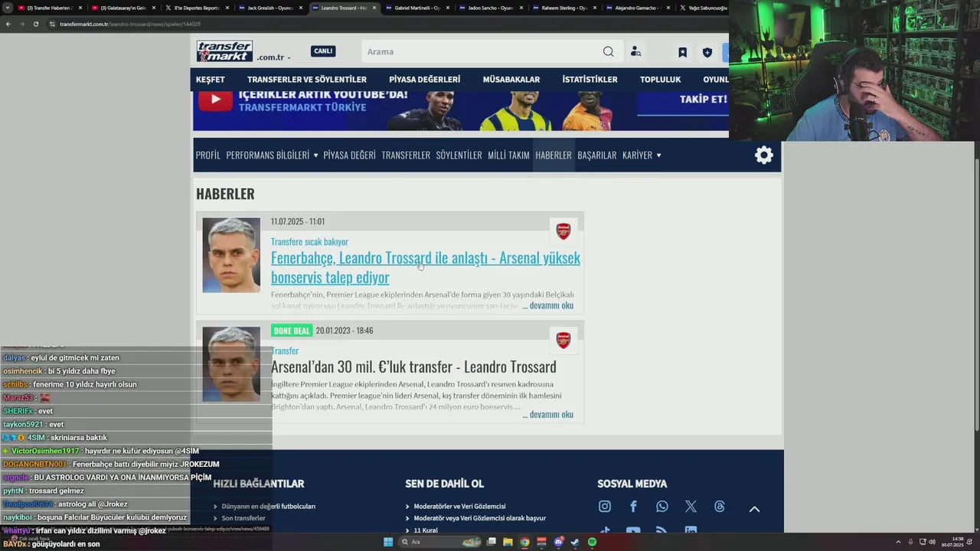980x551 pixels.
Task: Open TRANSFERLER VE SÖYLENTİLER menu
Action: click(307, 80)
